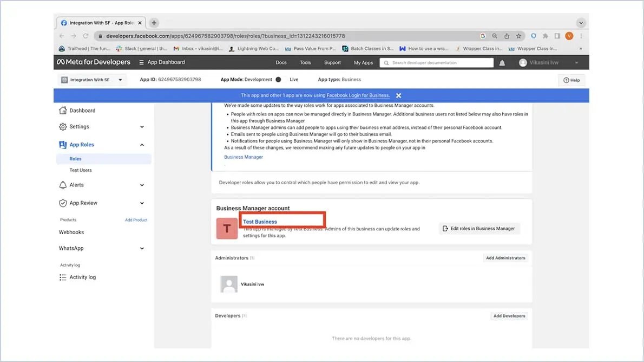Click the red T business thumbnail
Image resolution: width=644 pixels, height=362 pixels.
tap(227, 228)
